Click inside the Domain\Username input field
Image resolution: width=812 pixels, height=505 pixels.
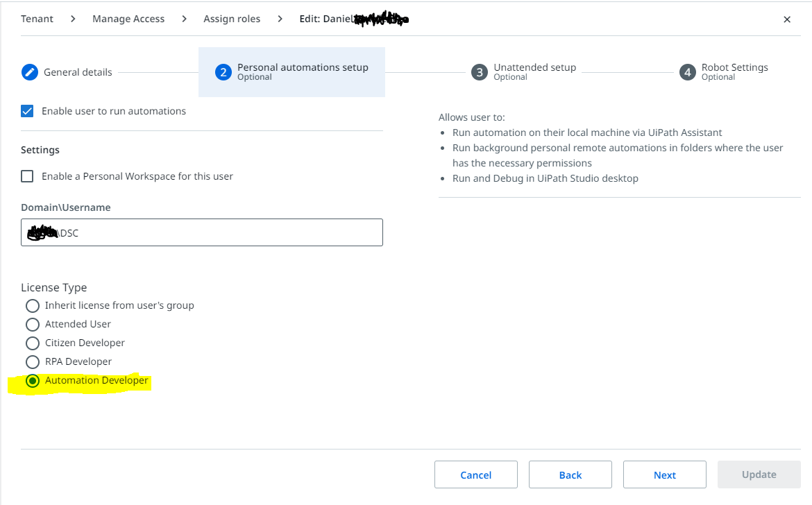(x=201, y=232)
